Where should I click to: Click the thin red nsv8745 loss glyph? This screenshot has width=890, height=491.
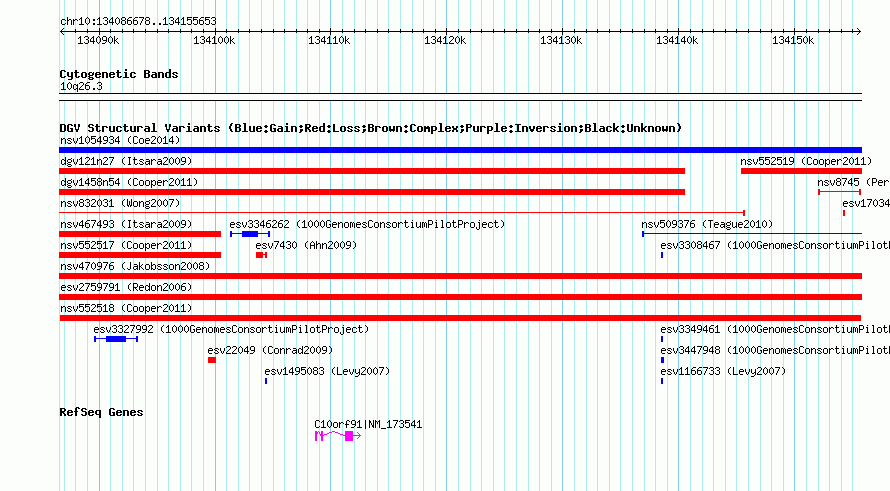click(x=839, y=192)
